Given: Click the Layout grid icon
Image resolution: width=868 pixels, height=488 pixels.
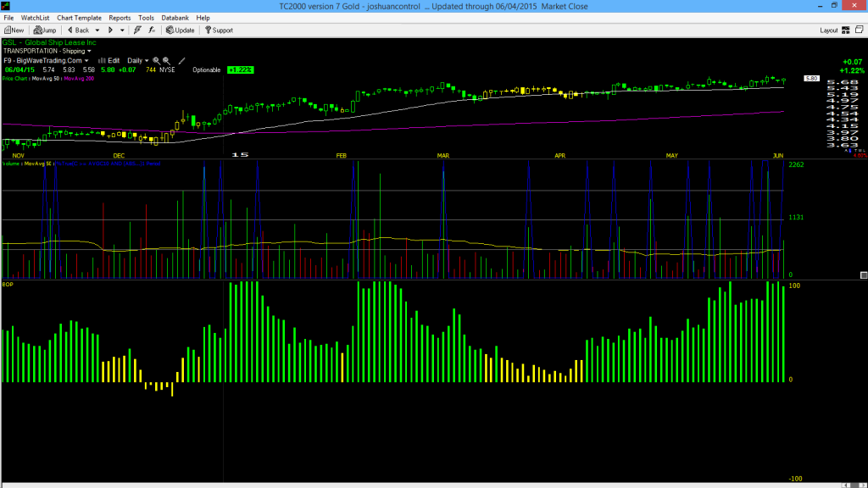Looking at the screenshot, I should click(x=846, y=30).
